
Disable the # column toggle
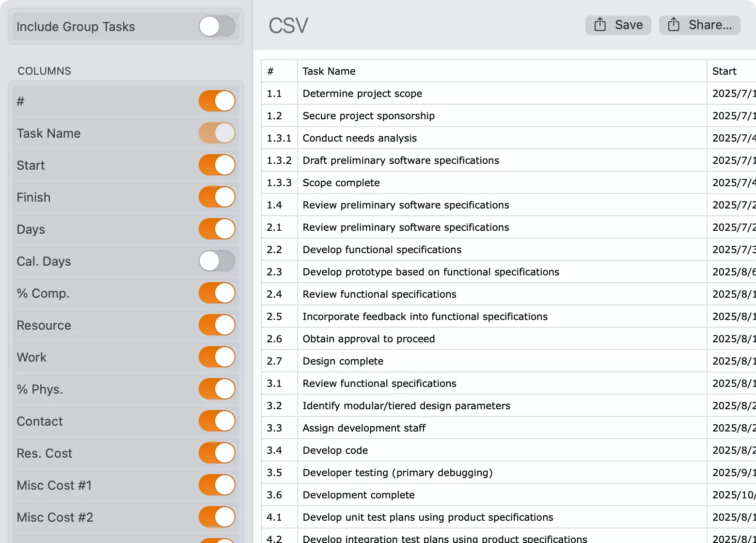(217, 101)
